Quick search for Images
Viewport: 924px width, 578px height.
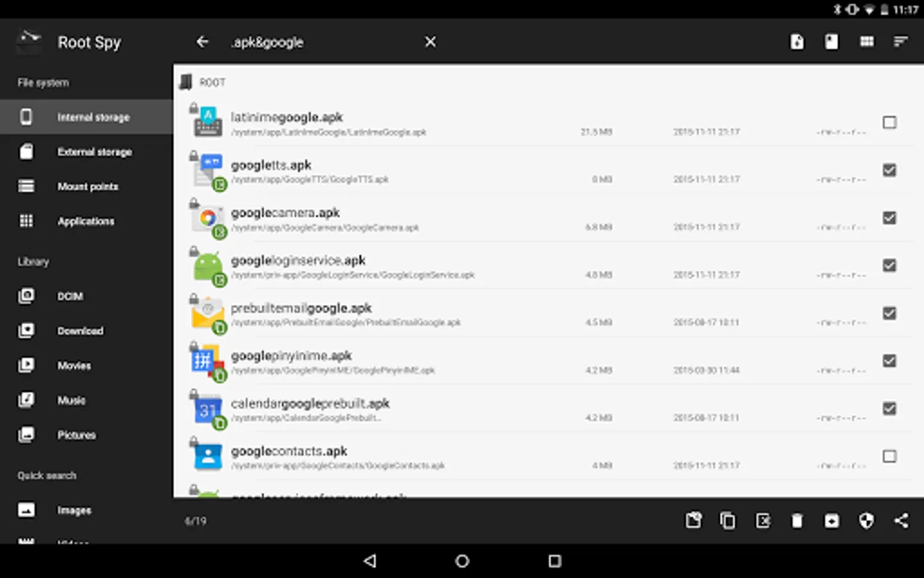coord(87,510)
